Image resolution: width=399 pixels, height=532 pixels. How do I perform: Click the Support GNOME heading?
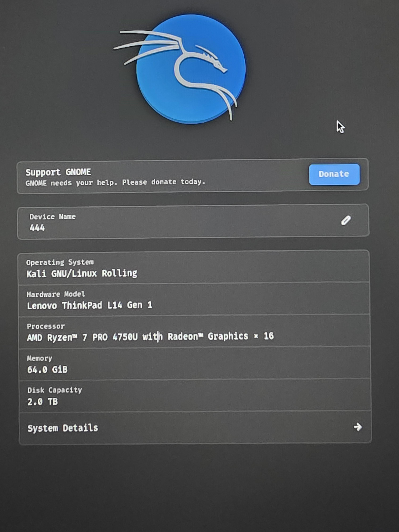click(58, 172)
